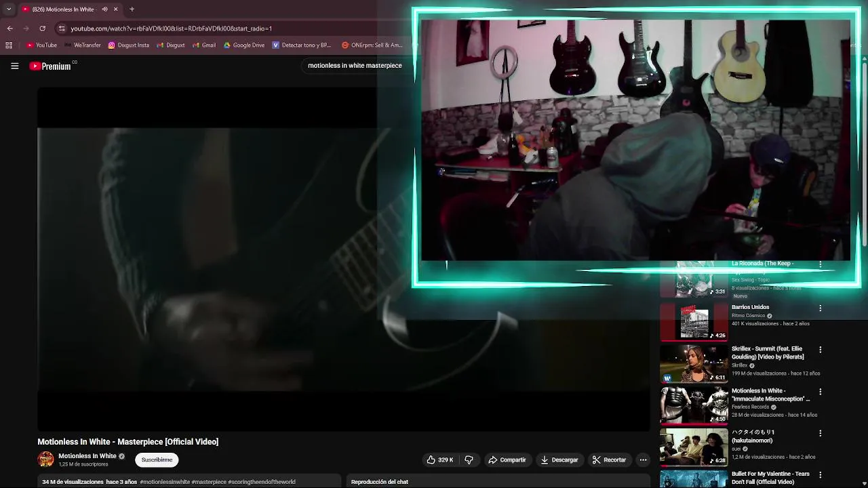Image resolution: width=868 pixels, height=488 pixels.
Task: Go to YouTube Premium home logo
Action: coord(50,66)
